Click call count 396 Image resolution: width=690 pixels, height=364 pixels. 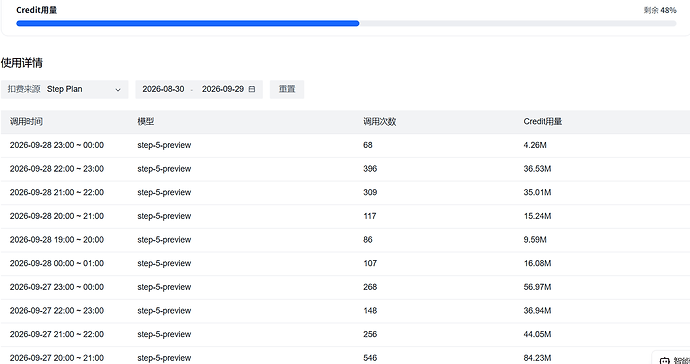coord(370,169)
